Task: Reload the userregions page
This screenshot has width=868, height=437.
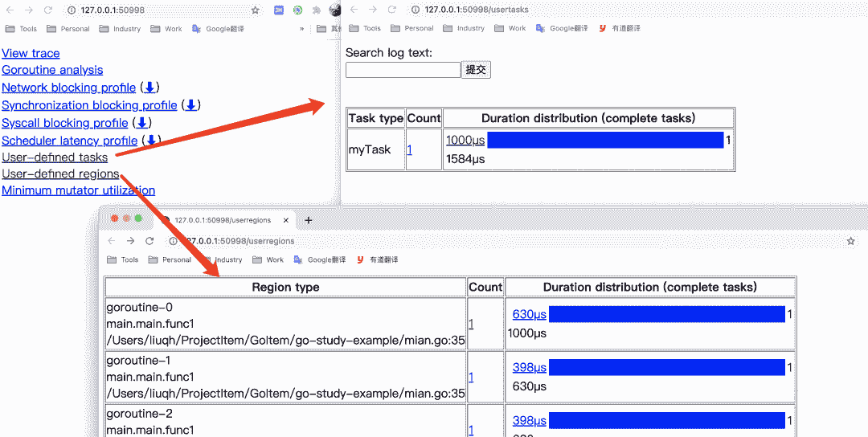Action: click(x=149, y=241)
